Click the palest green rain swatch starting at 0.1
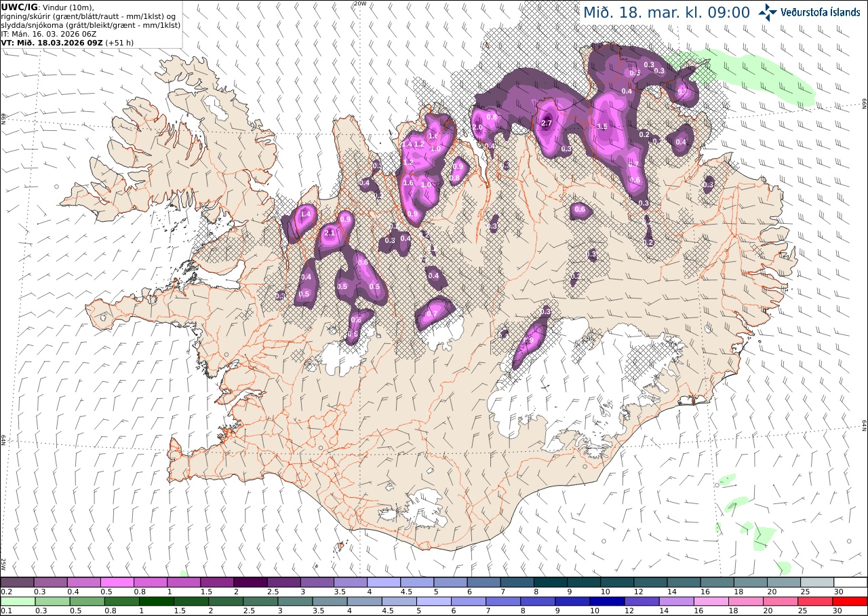Viewport: 868px width, 616px height. (17, 601)
